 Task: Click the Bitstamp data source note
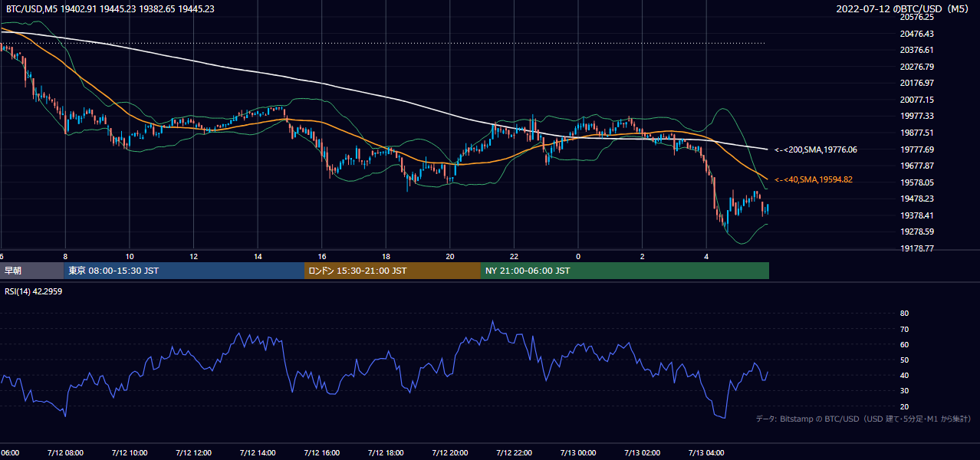[863, 419]
